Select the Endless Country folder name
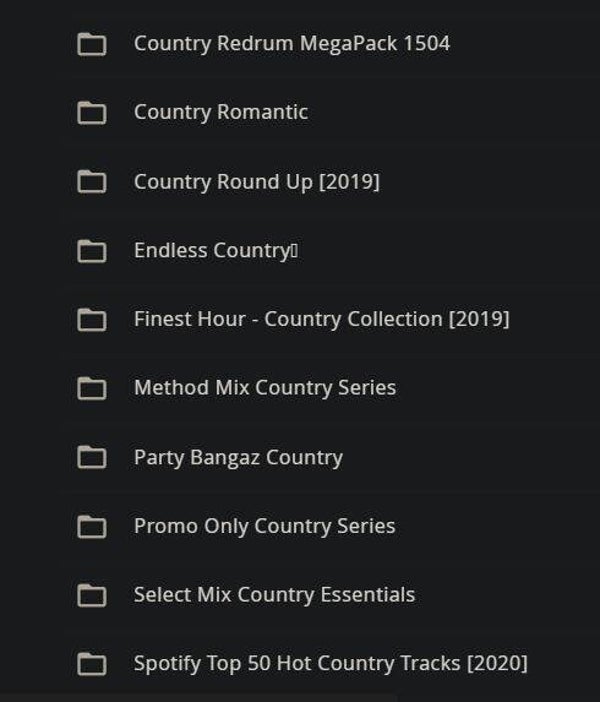600x702 pixels. click(x=213, y=251)
